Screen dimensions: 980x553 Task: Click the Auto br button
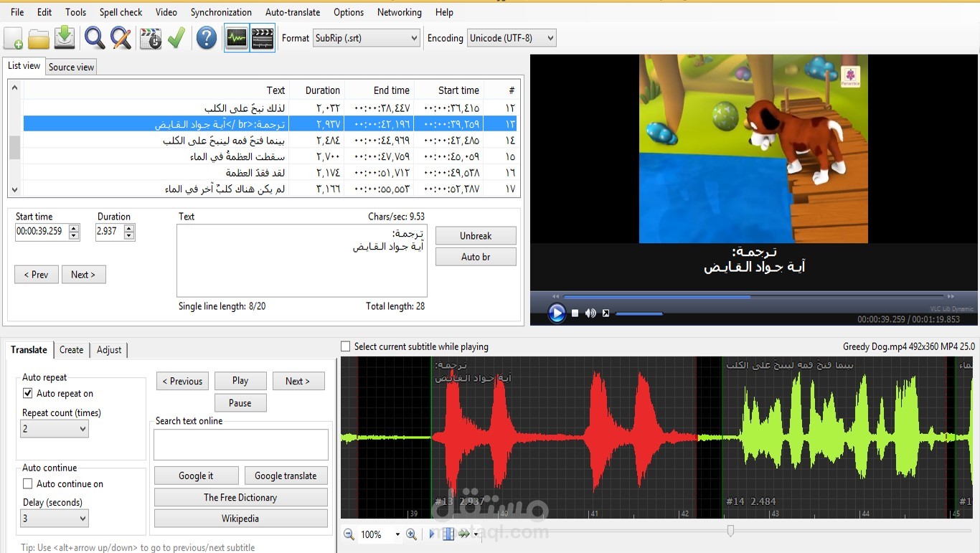click(x=476, y=257)
